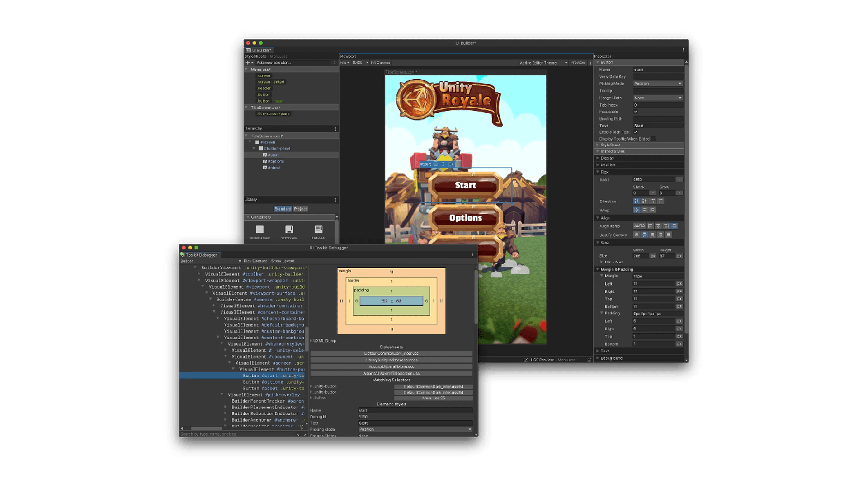This screenshot has height=488, width=868.
Task: Toggle Show Layout in the debugger
Action: tap(283, 261)
